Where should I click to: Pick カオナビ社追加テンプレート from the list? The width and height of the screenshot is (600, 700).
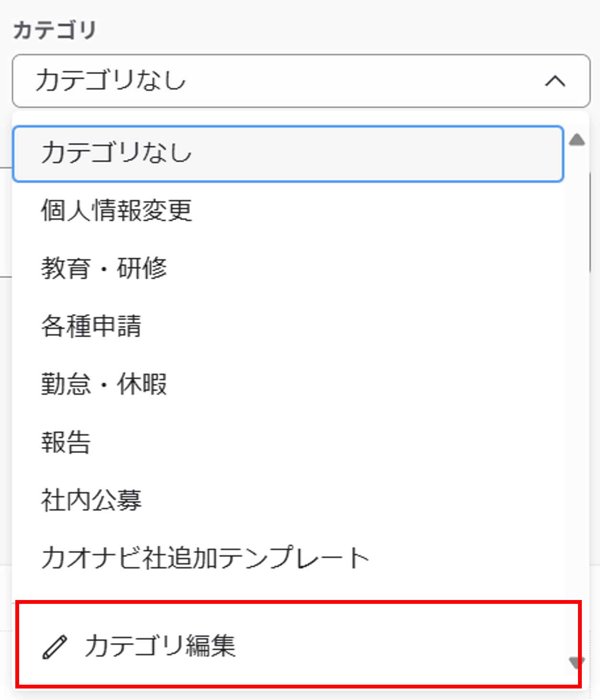(288, 558)
